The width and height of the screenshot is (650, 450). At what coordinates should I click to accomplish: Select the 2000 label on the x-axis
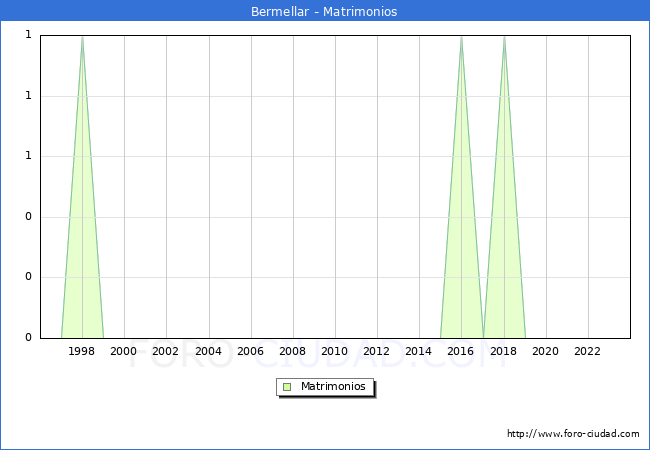pyautogui.click(x=124, y=351)
